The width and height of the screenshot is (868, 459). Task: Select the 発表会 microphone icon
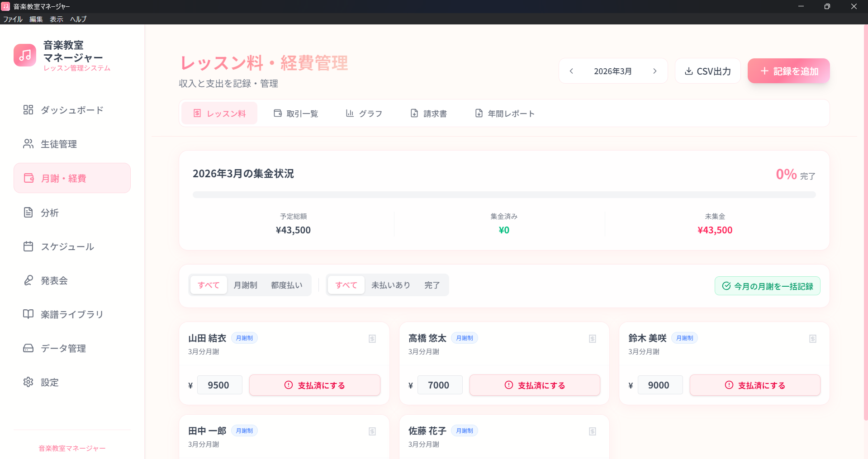click(x=28, y=280)
